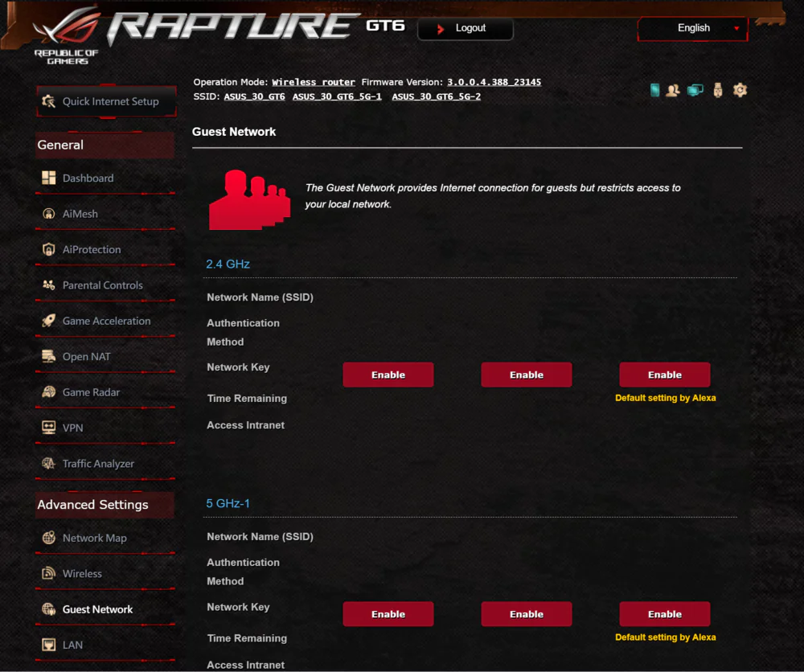This screenshot has height=672, width=804.
Task: Click the settings gear status icon
Action: pos(740,90)
